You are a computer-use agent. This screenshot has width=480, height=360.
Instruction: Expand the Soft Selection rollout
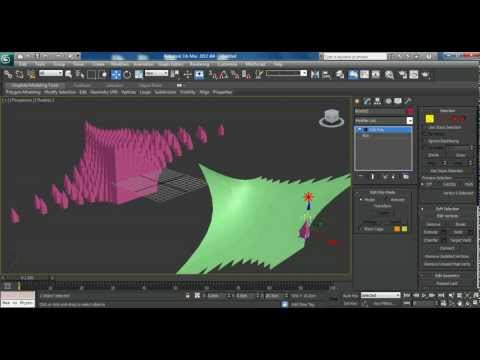click(x=447, y=209)
